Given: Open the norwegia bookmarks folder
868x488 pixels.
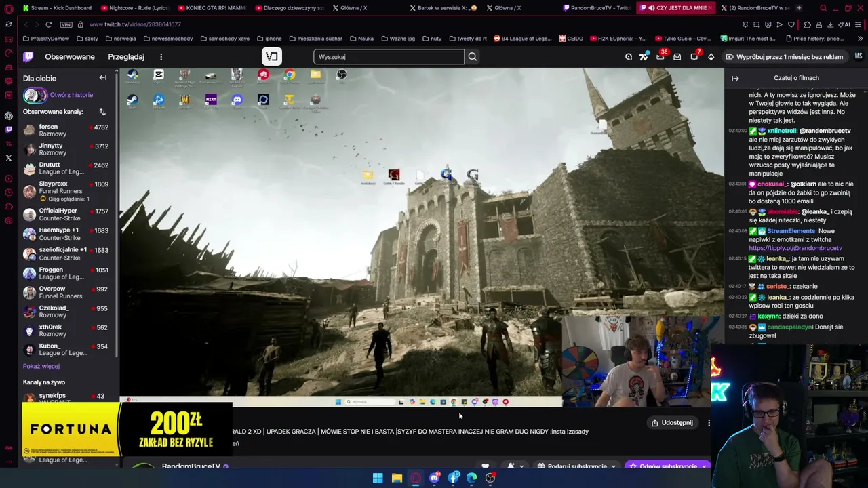Looking at the screenshot, I should click(x=121, y=39).
